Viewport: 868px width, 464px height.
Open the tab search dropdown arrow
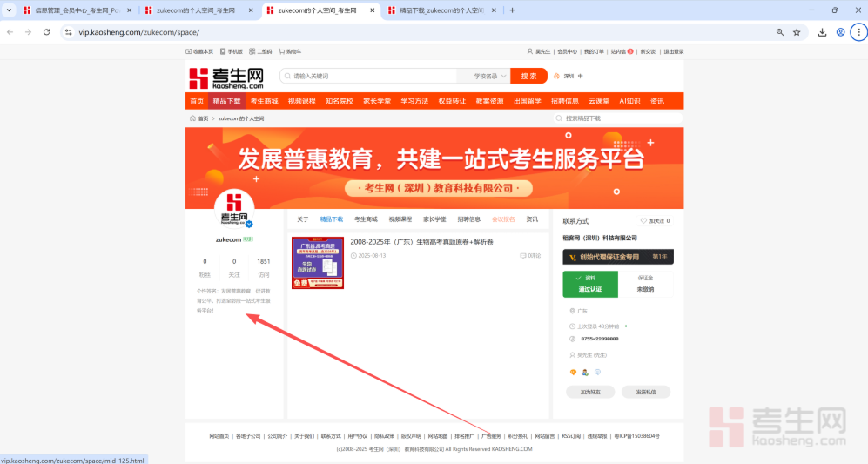[x=9, y=10]
